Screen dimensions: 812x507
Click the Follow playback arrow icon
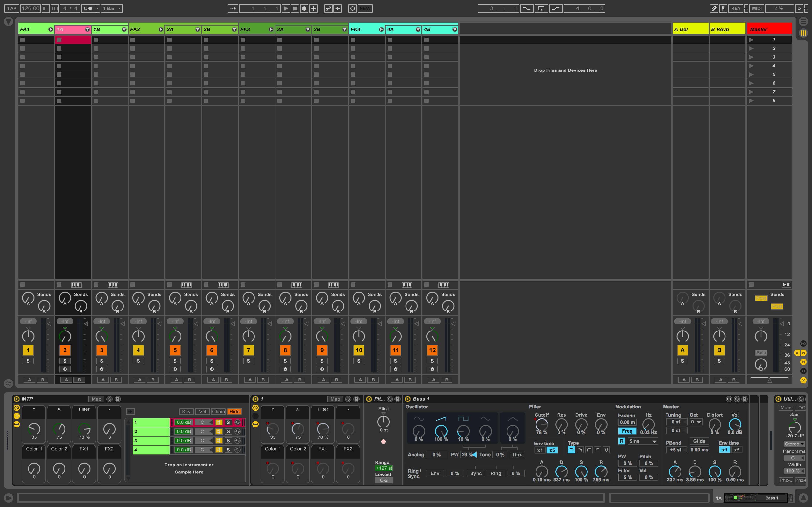pyautogui.click(x=233, y=8)
